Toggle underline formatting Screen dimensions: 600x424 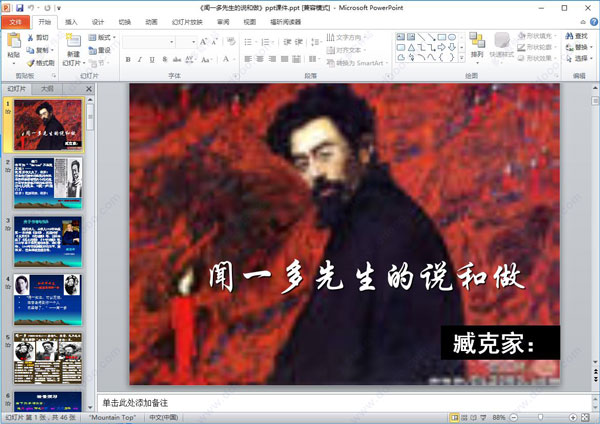click(x=152, y=59)
